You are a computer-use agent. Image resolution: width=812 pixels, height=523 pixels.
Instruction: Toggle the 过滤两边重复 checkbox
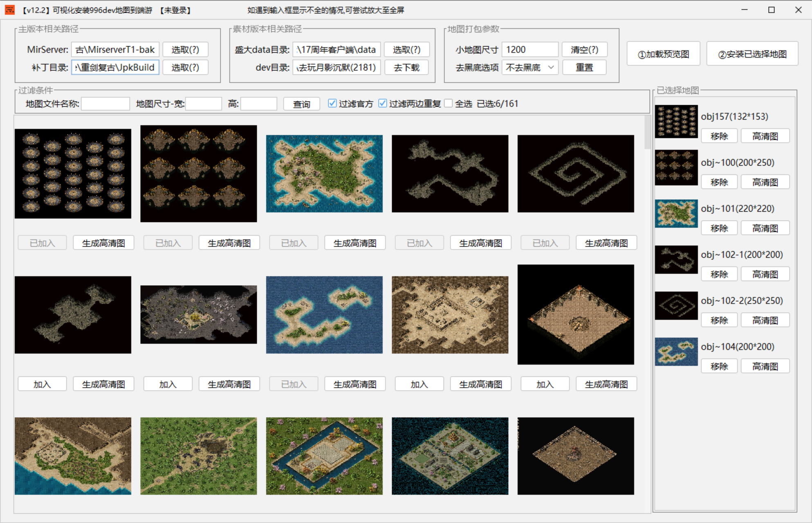point(382,104)
